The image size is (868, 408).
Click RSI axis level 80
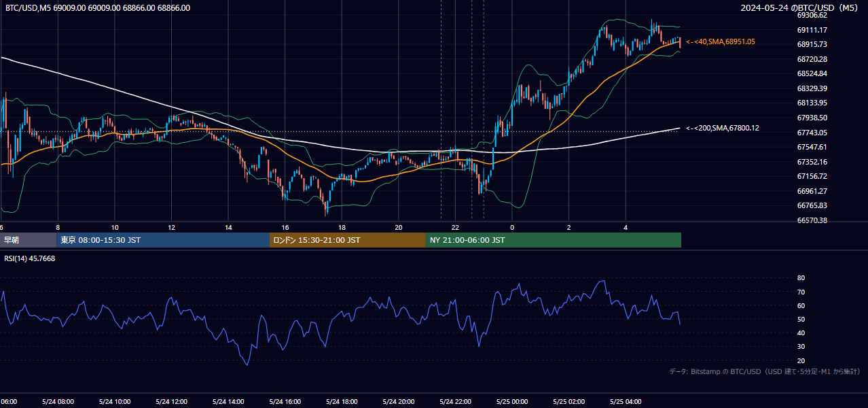[801, 278]
